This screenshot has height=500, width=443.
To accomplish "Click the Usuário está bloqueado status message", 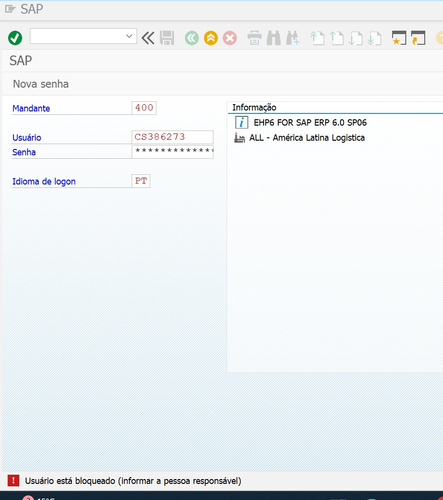I will pyautogui.click(x=133, y=481).
